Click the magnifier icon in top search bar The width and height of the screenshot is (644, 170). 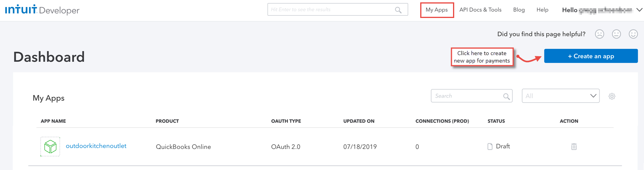point(398,10)
